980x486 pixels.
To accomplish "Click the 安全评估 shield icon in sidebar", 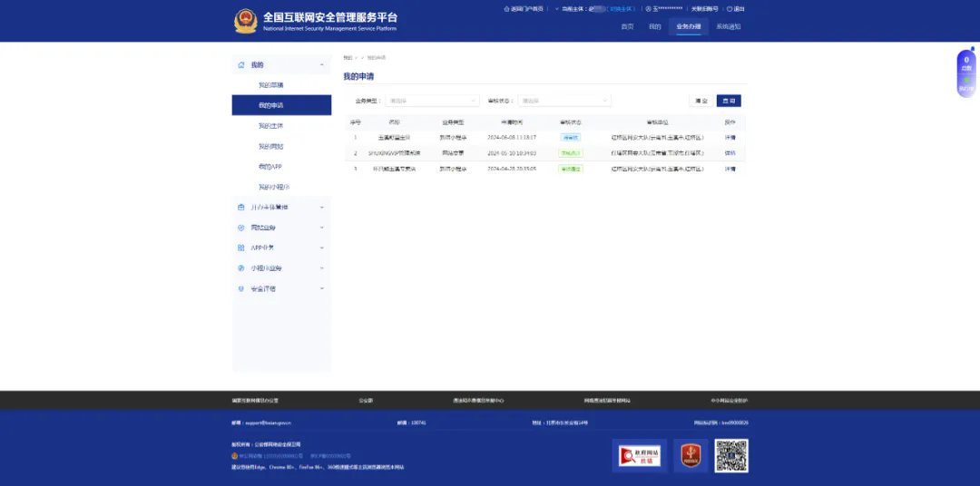I will [x=240, y=289].
